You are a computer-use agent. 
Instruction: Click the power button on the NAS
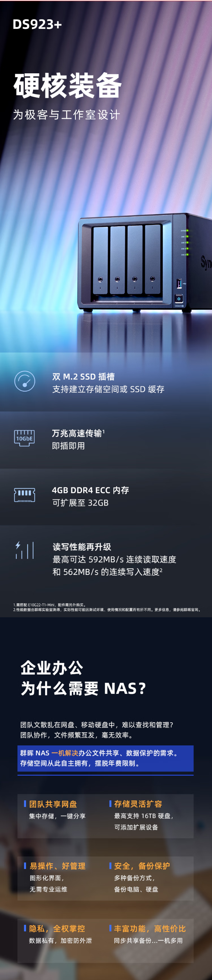(x=179, y=299)
